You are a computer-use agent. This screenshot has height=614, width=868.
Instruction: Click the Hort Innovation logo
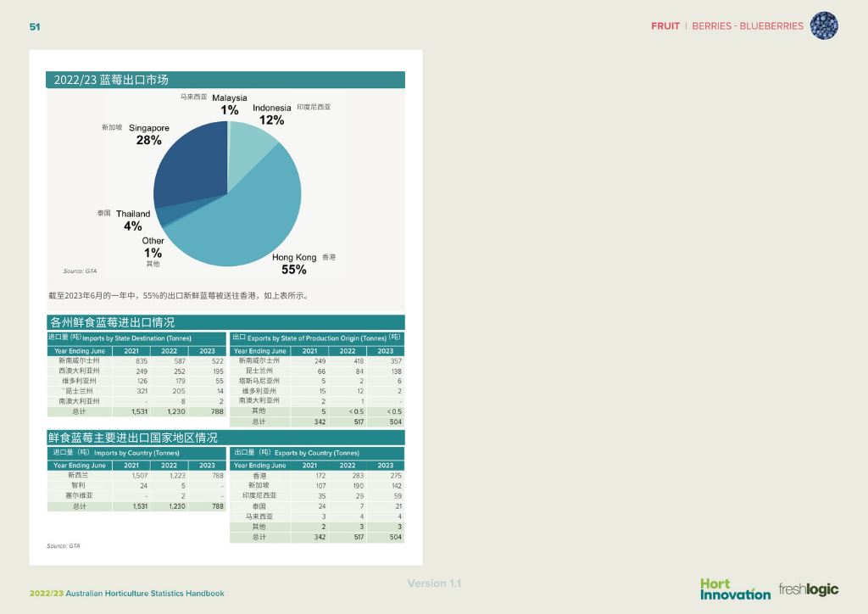tap(735, 589)
